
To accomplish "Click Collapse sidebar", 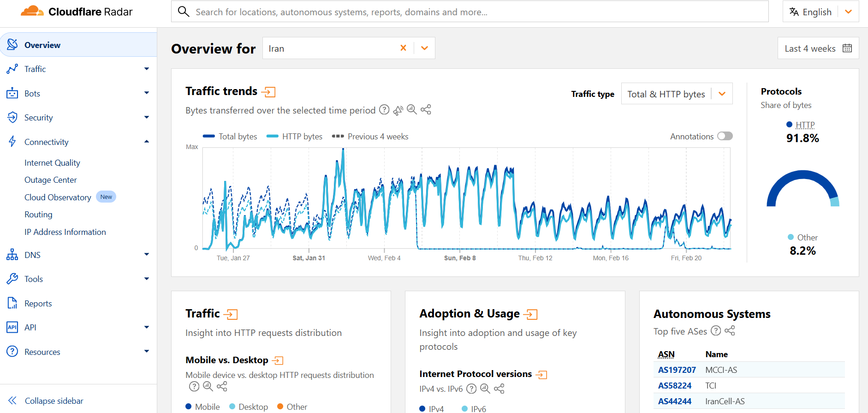I will [46, 401].
